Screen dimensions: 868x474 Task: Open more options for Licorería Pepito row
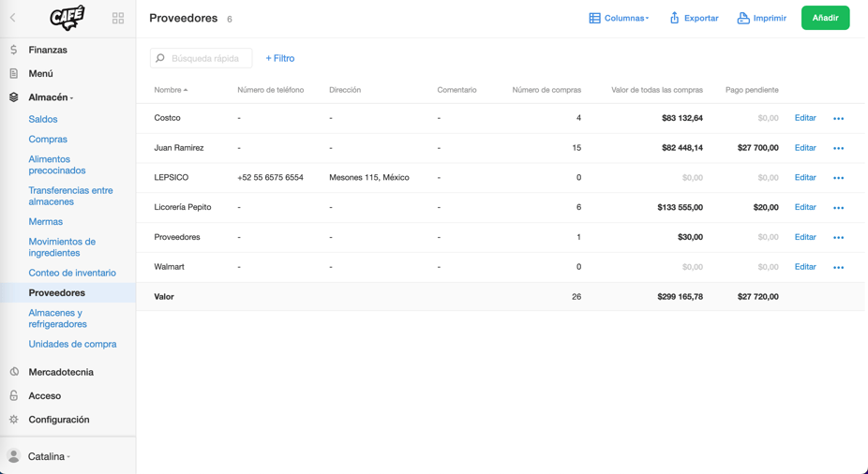[838, 208]
